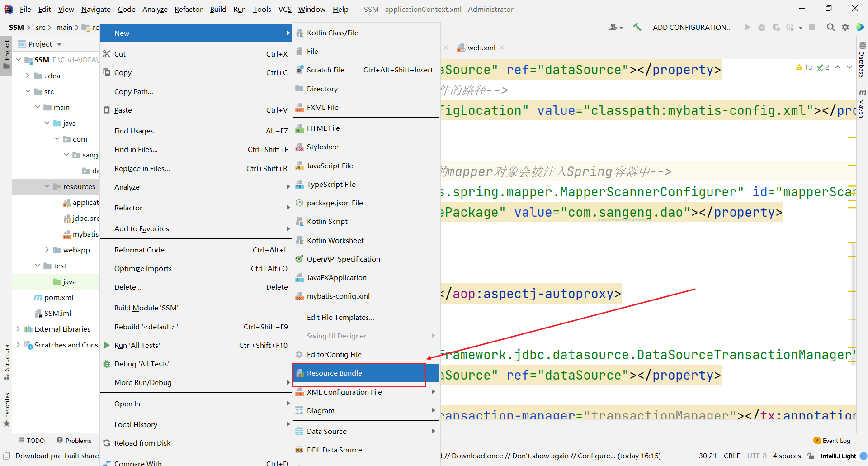Open the IDE settings gear icon
Image resolution: width=868 pixels, height=466 pixels.
click(x=845, y=27)
